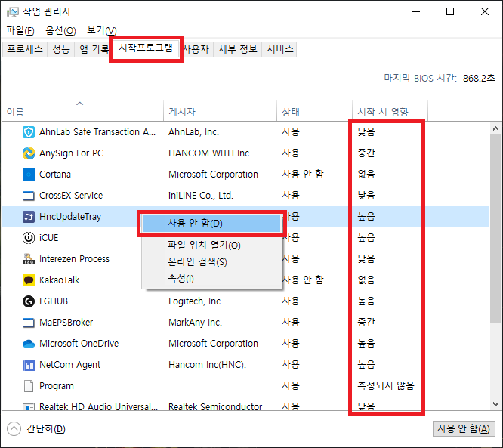Open the 파일(F) menu
This screenshot has width=503, height=448.
click(20, 30)
